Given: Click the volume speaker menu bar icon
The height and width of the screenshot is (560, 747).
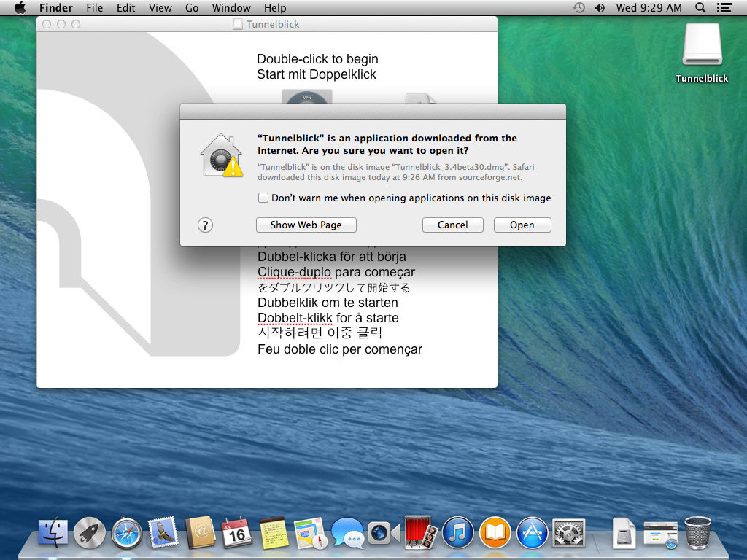Looking at the screenshot, I should tap(600, 7).
